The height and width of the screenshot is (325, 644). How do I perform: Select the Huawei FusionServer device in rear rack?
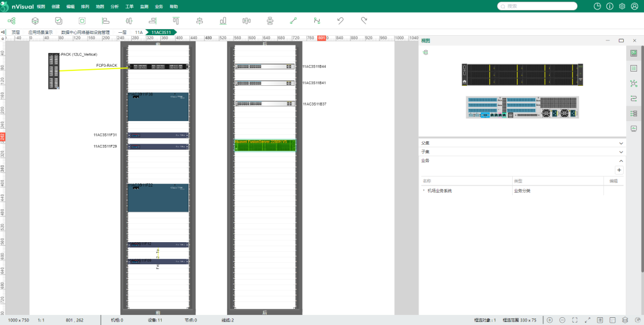[x=265, y=146]
